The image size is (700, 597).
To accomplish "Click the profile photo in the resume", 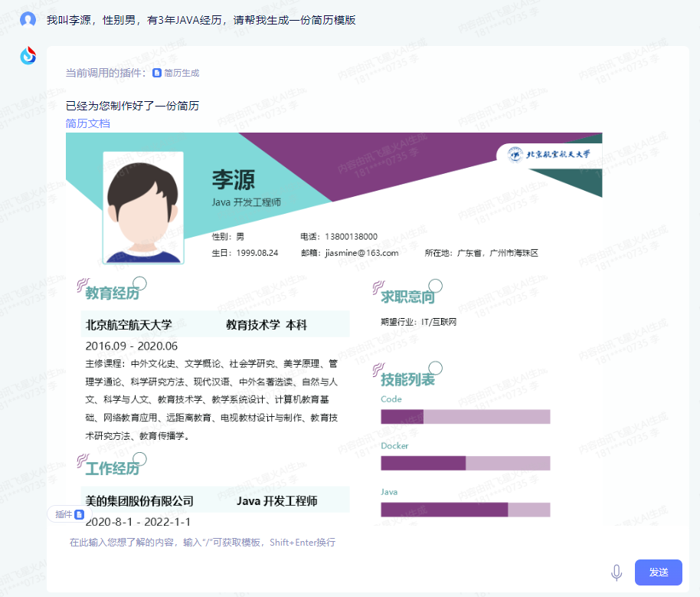I will [144, 205].
